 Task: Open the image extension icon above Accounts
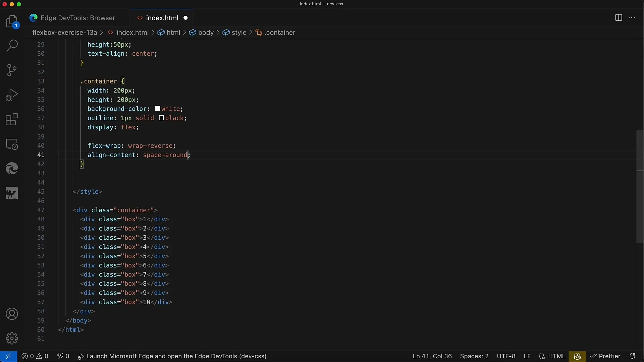pyautogui.click(x=12, y=193)
